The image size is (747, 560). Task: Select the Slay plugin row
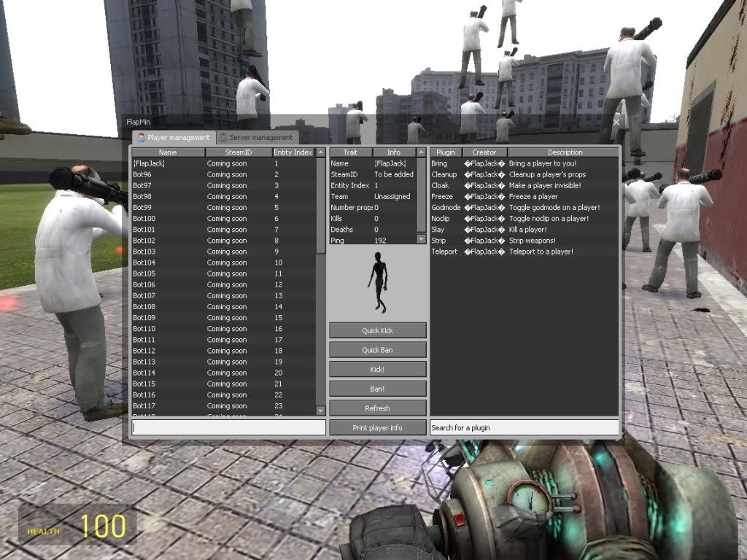pyautogui.click(x=525, y=230)
